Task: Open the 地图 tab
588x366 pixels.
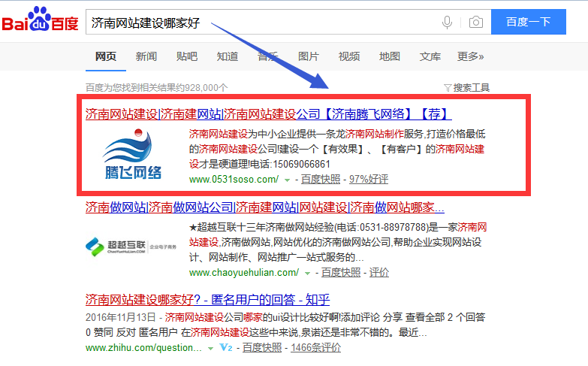Action: coord(389,56)
